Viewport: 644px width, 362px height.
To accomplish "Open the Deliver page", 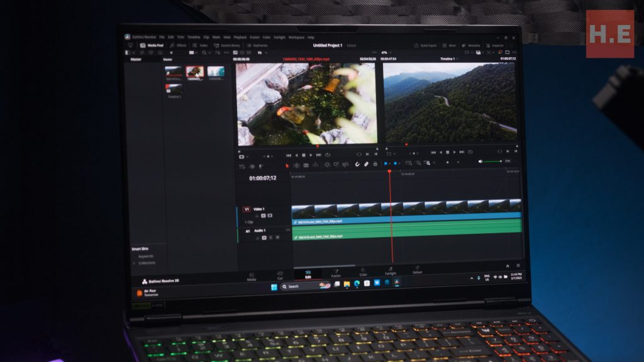I will 418,271.
